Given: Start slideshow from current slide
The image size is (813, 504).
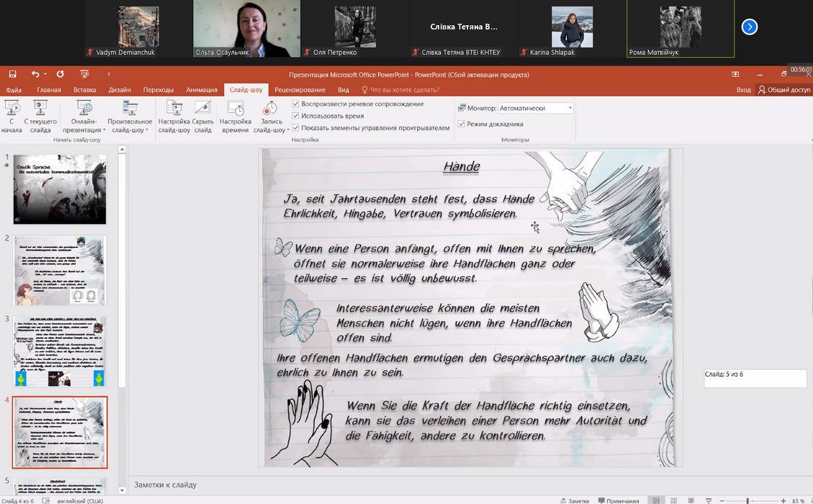Looking at the screenshot, I should pyautogui.click(x=40, y=117).
